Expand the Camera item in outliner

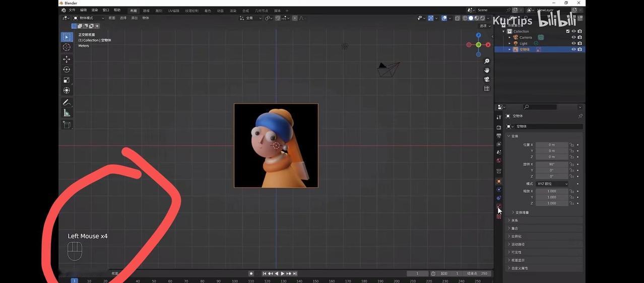(x=509, y=37)
